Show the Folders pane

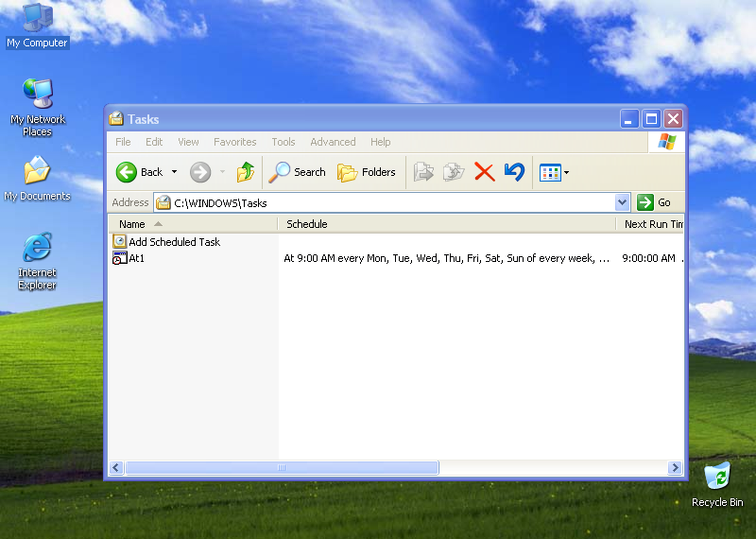367,172
